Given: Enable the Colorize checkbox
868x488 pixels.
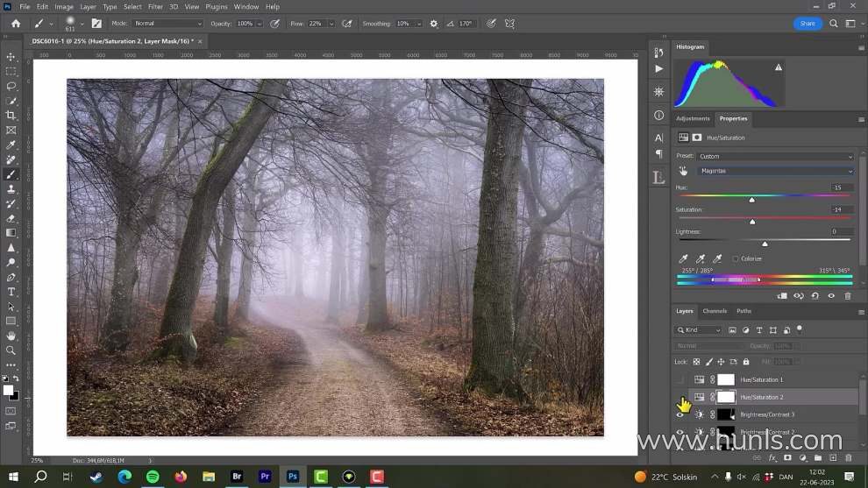Looking at the screenshot, I should (736, 259).
